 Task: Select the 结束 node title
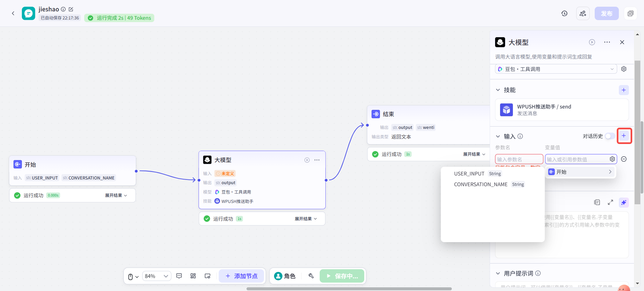pyautogui.click(x=388, y=114)
